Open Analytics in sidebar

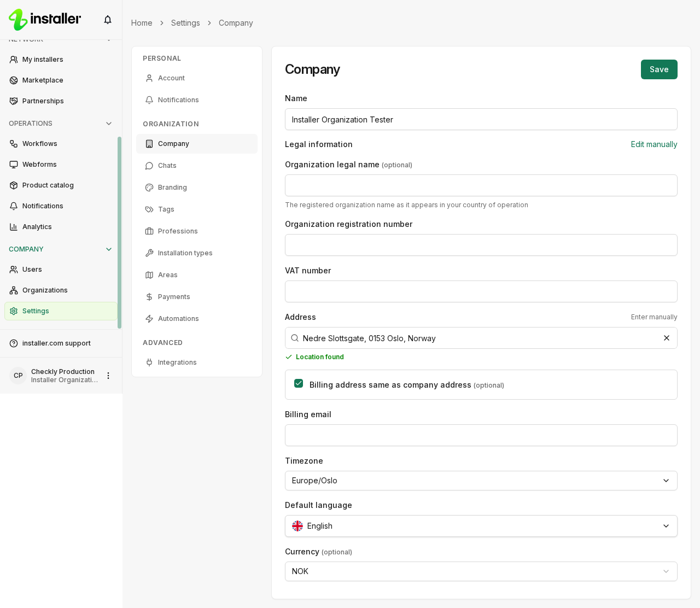tap(61, 227)
